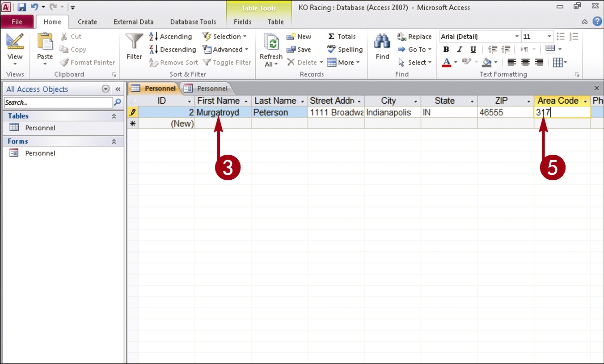The image size is (604, 364).
Task: Click the Refresh All icon
Action: (x=270, y=42)
